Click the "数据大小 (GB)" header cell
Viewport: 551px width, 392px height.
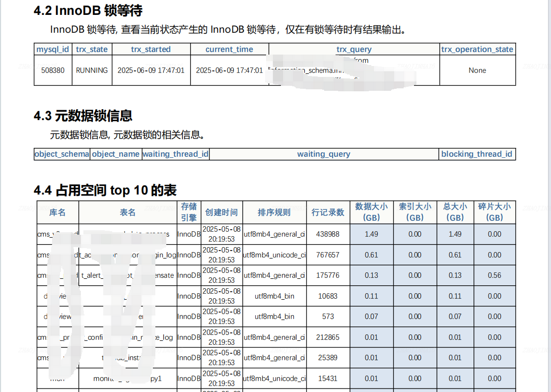[371, 212]
